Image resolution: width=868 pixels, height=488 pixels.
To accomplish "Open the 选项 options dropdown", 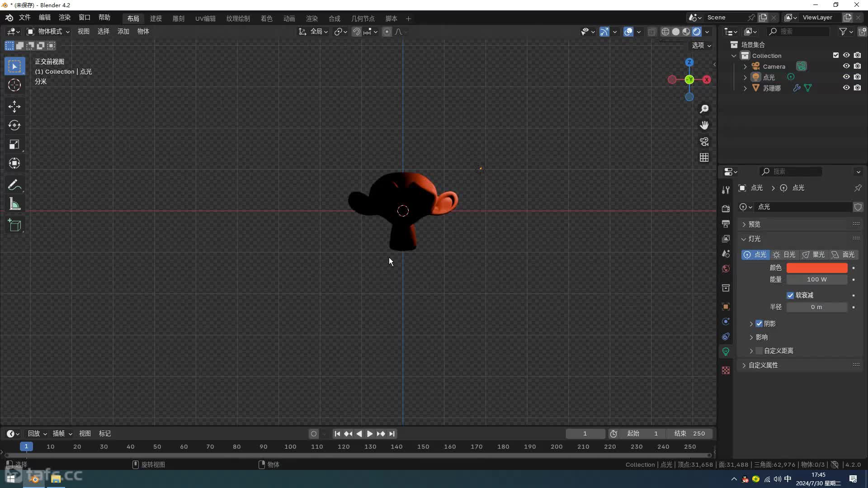I will (702, 45).
